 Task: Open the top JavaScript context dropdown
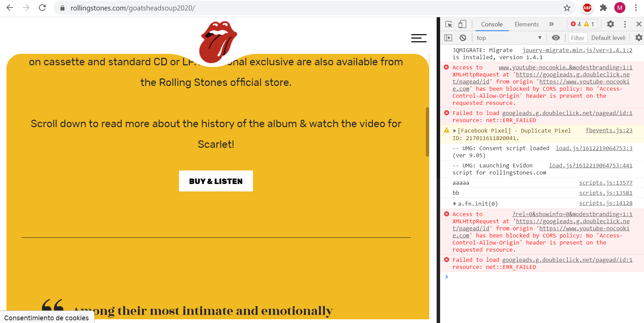(x=509, y=38)
